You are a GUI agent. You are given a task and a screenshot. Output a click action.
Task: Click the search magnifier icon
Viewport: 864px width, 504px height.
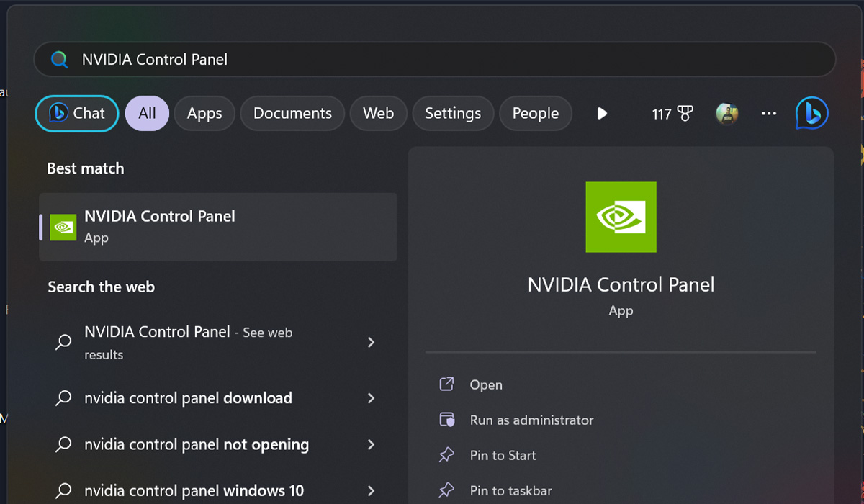point(58,58)
